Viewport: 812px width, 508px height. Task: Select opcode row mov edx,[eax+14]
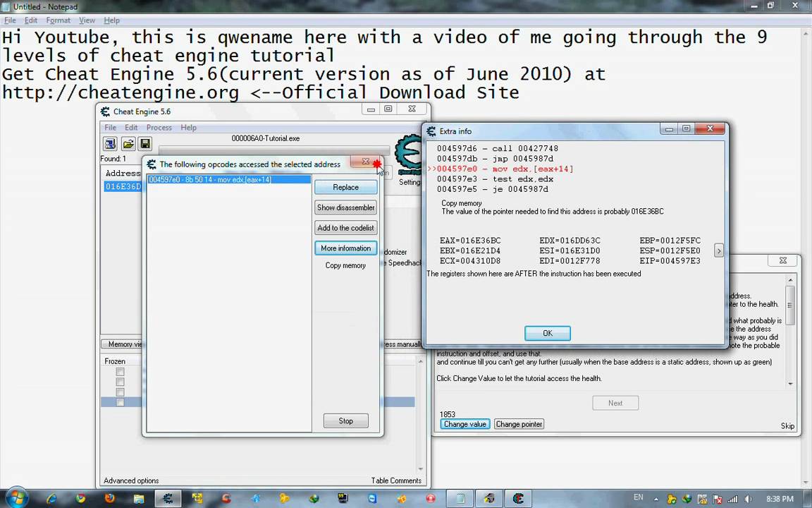229,179
